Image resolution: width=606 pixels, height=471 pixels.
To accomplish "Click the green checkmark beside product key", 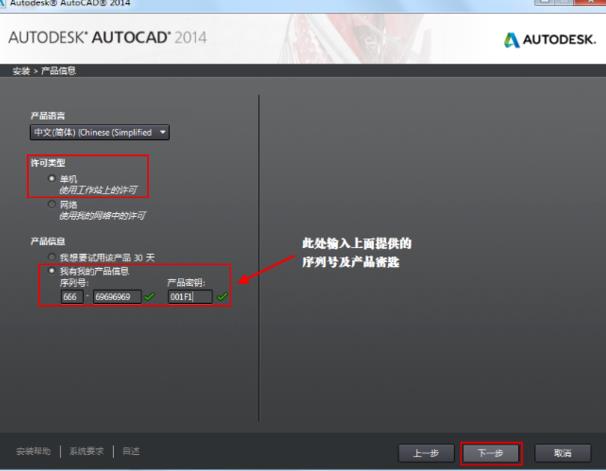I will [x=221, y=296].
